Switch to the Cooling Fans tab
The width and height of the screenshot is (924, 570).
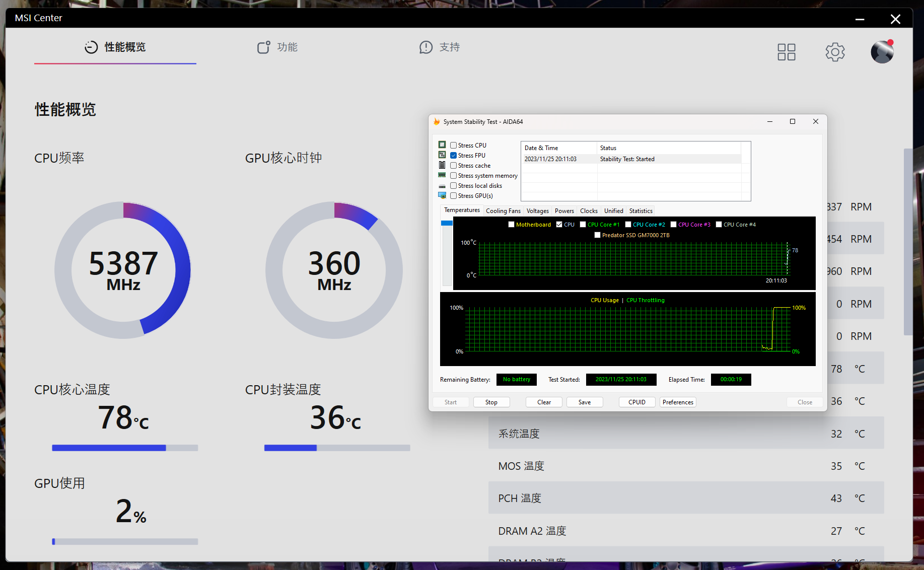click(x=503, y=211)
